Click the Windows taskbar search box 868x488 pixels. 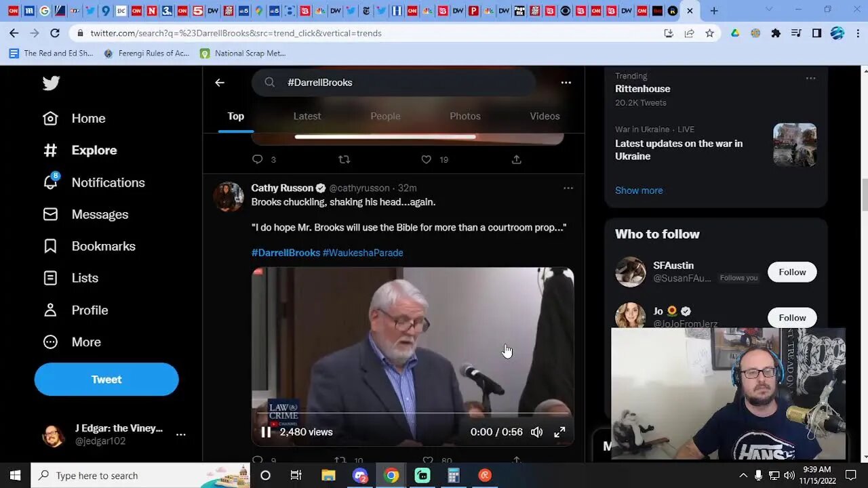[x=142, y=476]
